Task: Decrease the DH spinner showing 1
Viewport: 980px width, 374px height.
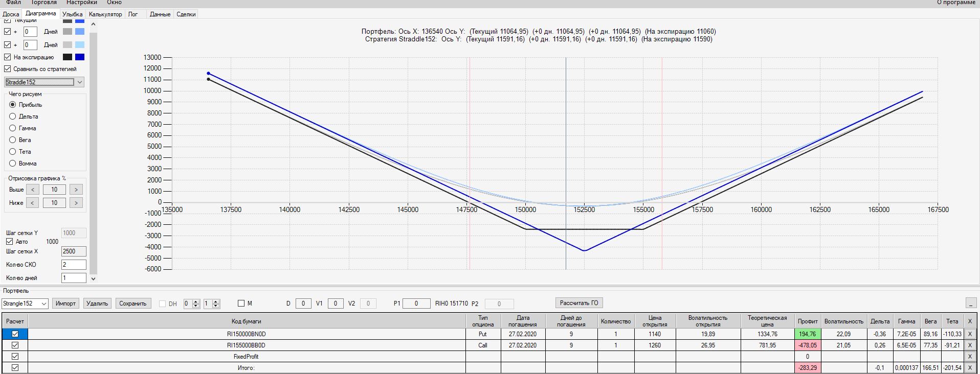Action: 216,306
